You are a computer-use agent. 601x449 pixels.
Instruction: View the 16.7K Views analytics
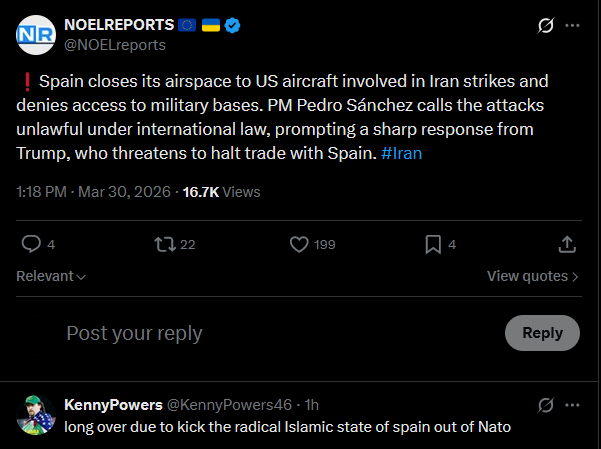(221, 191)
